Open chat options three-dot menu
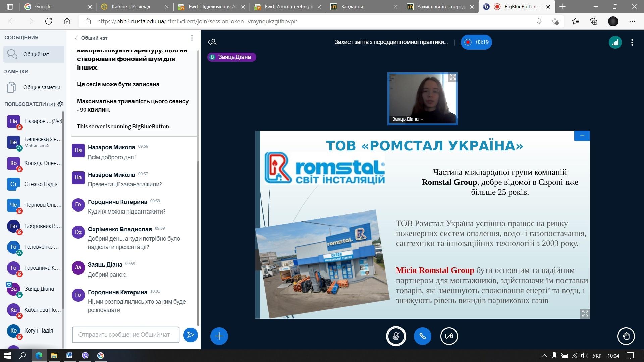The image size is (644, 362). [x=192, y=38]
